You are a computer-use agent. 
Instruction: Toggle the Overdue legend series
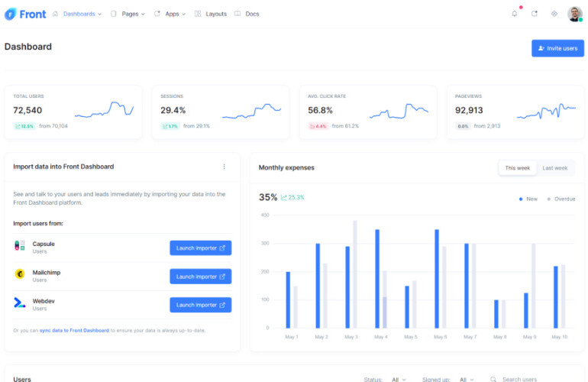point(561,199)
